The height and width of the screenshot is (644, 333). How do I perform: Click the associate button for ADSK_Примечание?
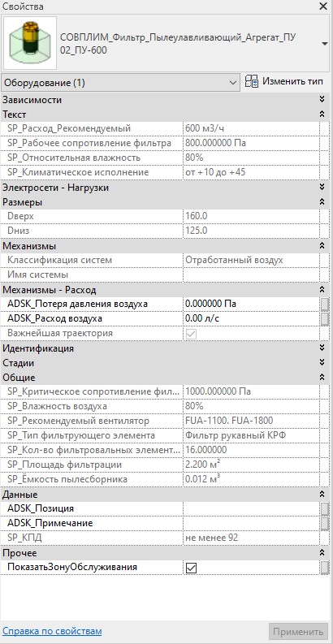pos(325,523)
